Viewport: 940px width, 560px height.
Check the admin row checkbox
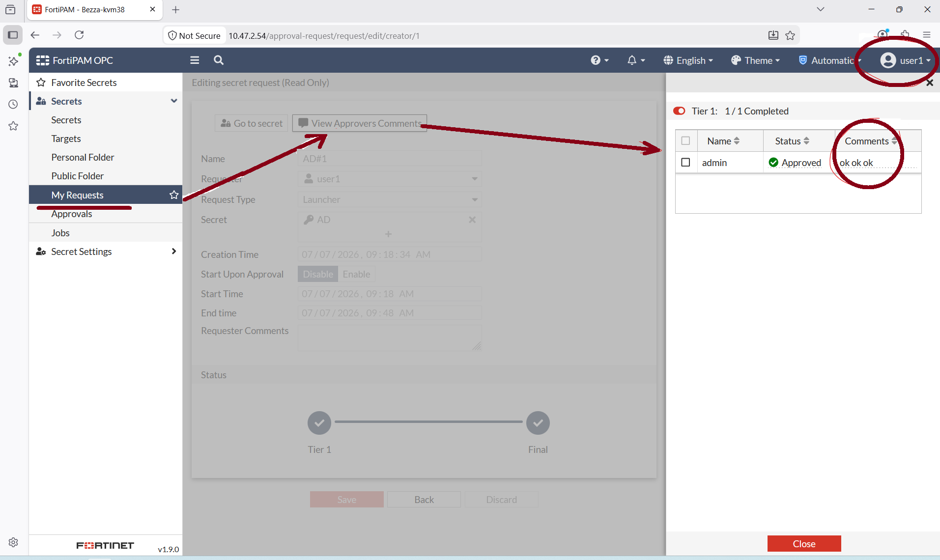click(685, 162)
